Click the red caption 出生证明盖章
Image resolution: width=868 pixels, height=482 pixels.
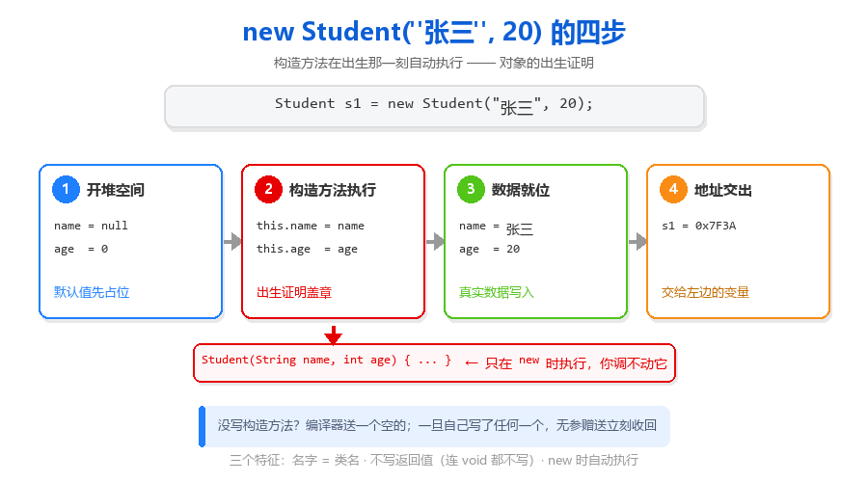[x=294, y=292]
